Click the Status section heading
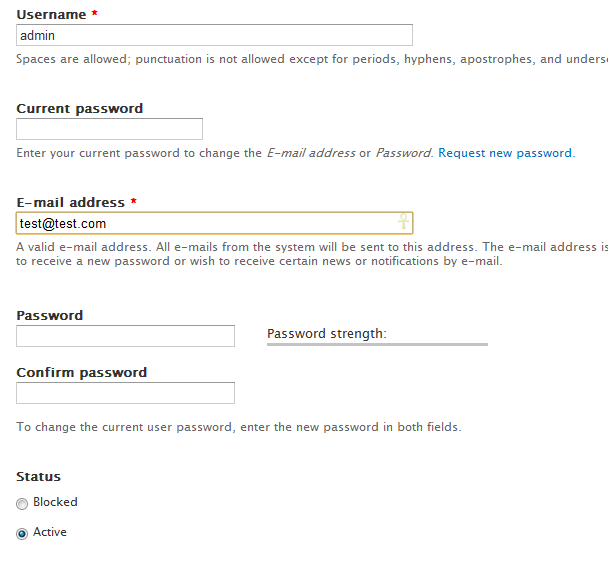Image resolution: width=608 pixels, height=572 pixels. [39, 476]
